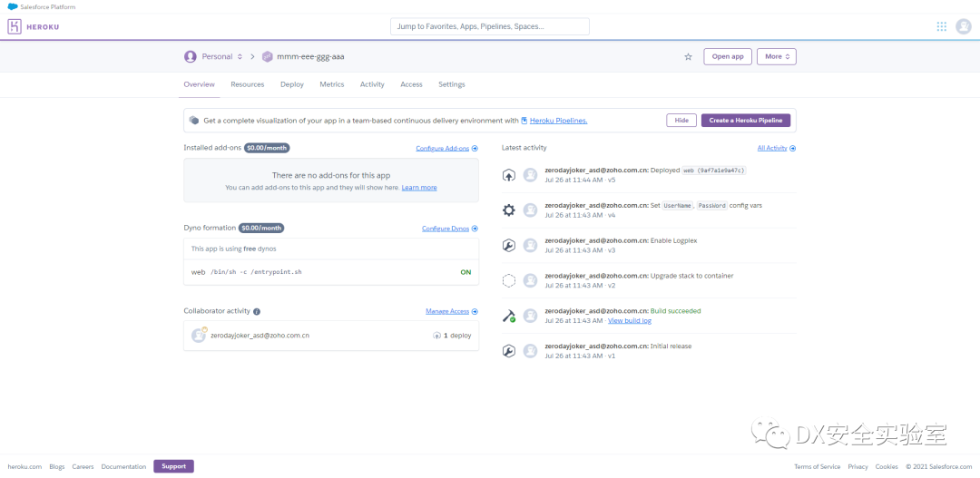The image size is (980, 478).
Task: Click Create a Heroku Pipeline button
Action: pos(746,120)
